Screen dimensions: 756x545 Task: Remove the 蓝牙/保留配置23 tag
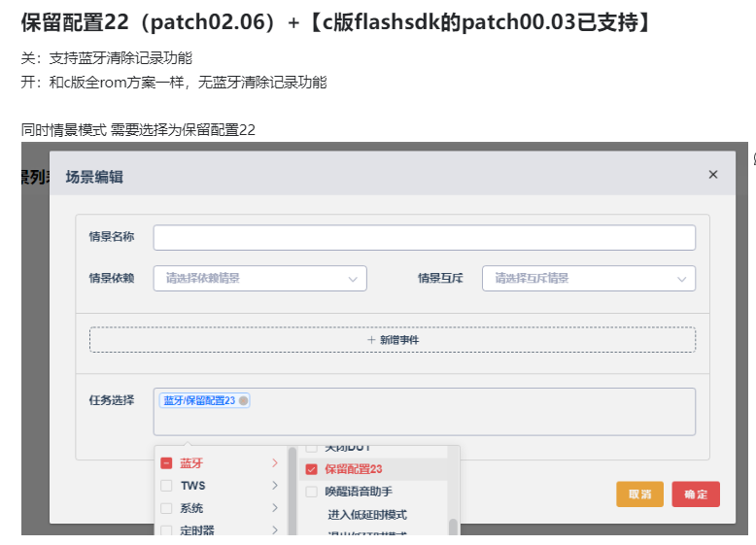[x=244, y=400]
